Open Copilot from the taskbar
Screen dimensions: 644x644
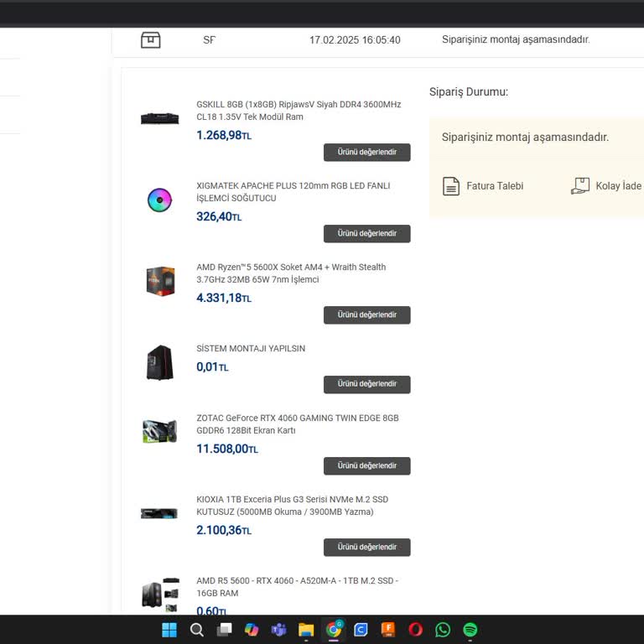(252, 630)
